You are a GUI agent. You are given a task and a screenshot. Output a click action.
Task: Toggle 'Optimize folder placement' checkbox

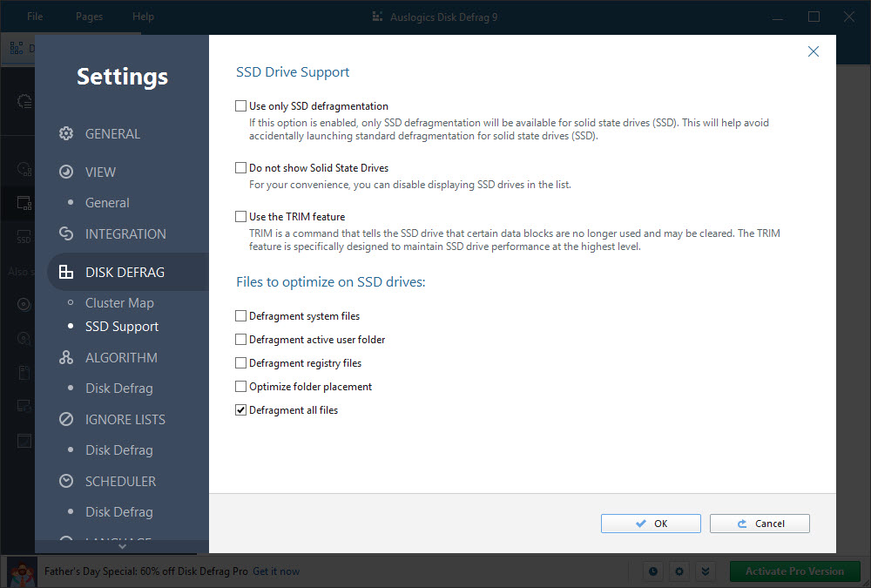point(240,386)
